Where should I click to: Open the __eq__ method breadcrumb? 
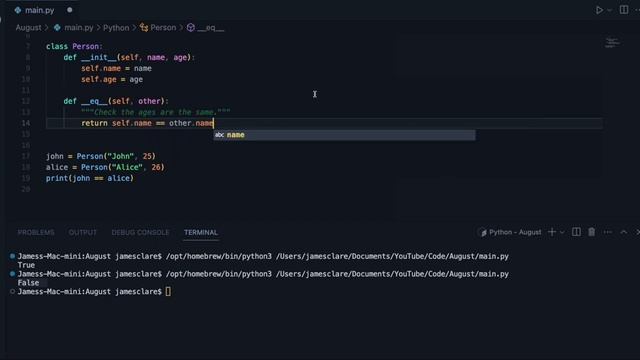(211, 28)
